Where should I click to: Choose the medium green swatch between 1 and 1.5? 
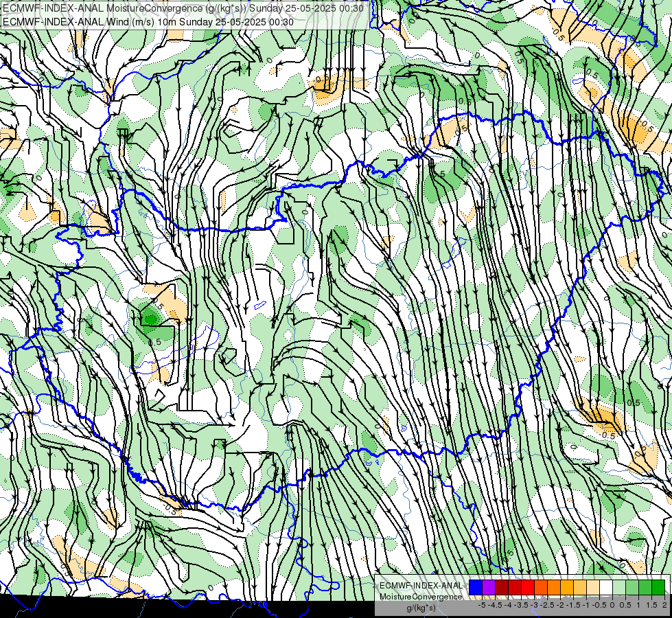click(645, 587)
